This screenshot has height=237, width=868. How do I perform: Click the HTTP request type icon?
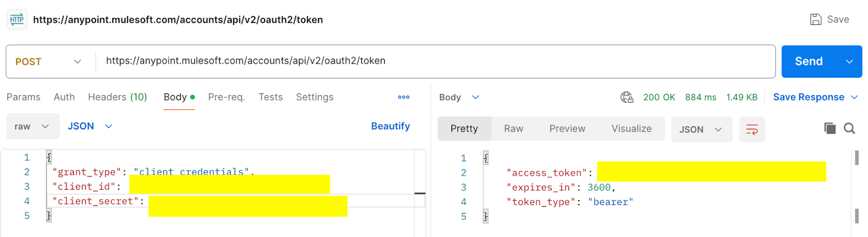pyautogui.click(x=17, y=20)
